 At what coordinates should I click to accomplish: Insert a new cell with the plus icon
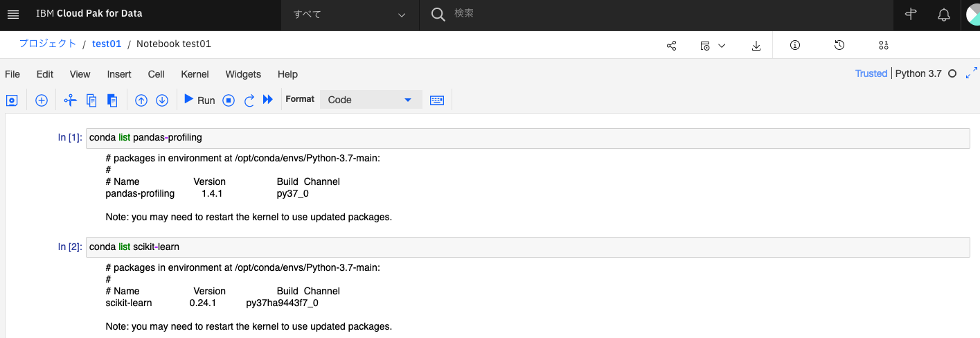pos(42,100)
